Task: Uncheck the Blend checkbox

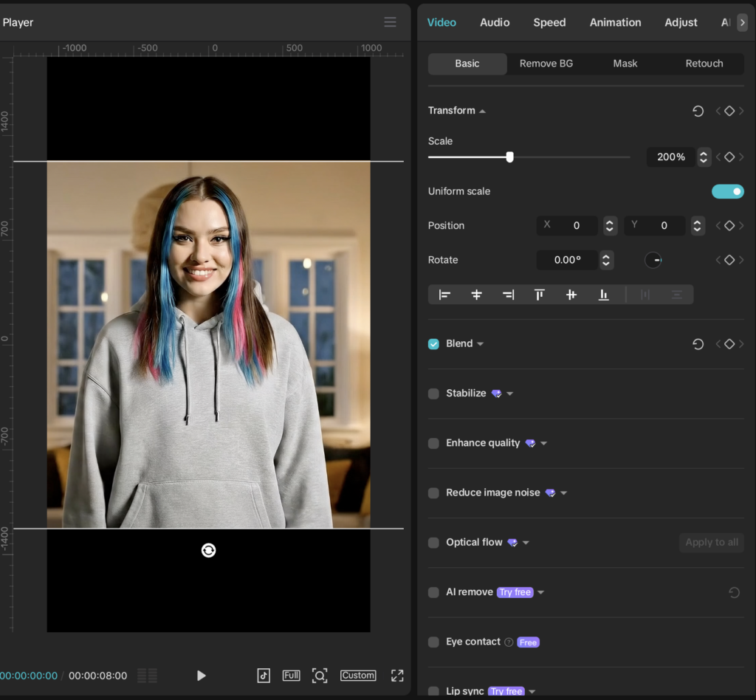Action: tap(433, 344)
